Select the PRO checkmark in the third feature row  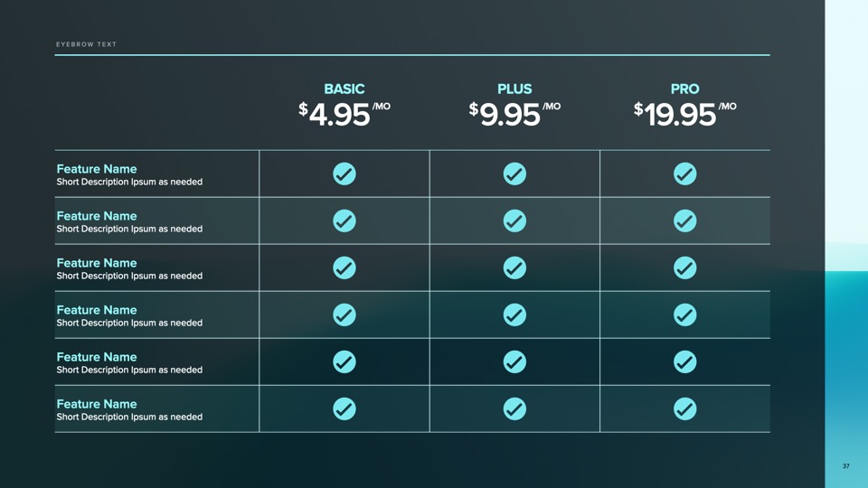point(684,267)
